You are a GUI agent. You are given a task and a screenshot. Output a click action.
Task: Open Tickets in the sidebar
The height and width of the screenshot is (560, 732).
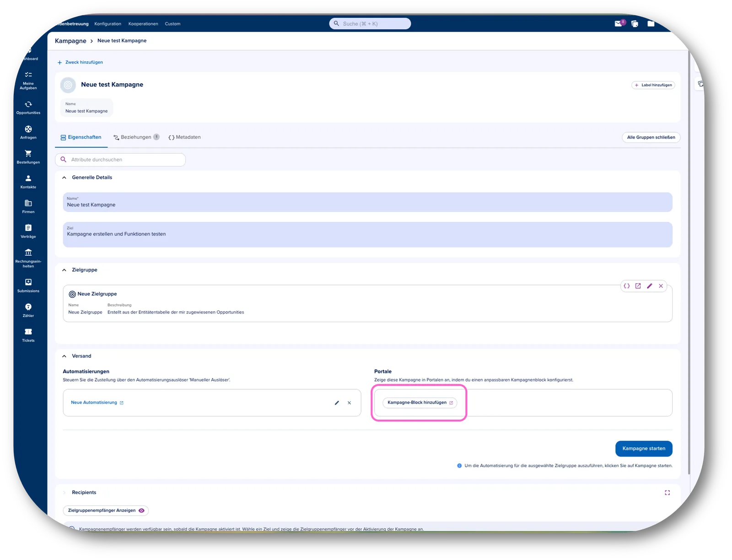pos(28,335)
